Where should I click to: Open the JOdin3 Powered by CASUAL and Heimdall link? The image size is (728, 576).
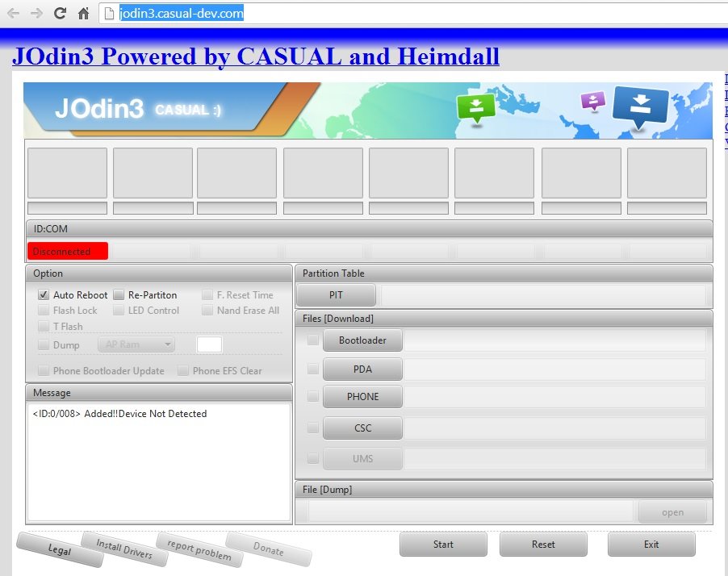(256, 56)
